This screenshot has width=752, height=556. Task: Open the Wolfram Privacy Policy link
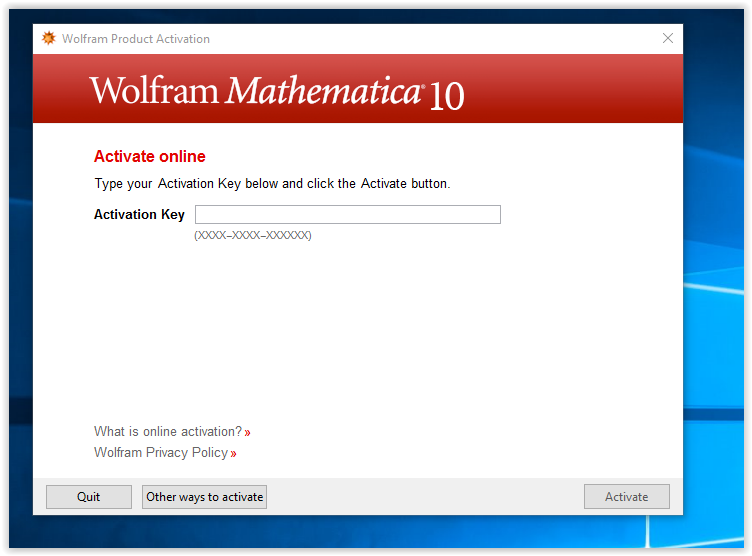(x=161, y=453)
